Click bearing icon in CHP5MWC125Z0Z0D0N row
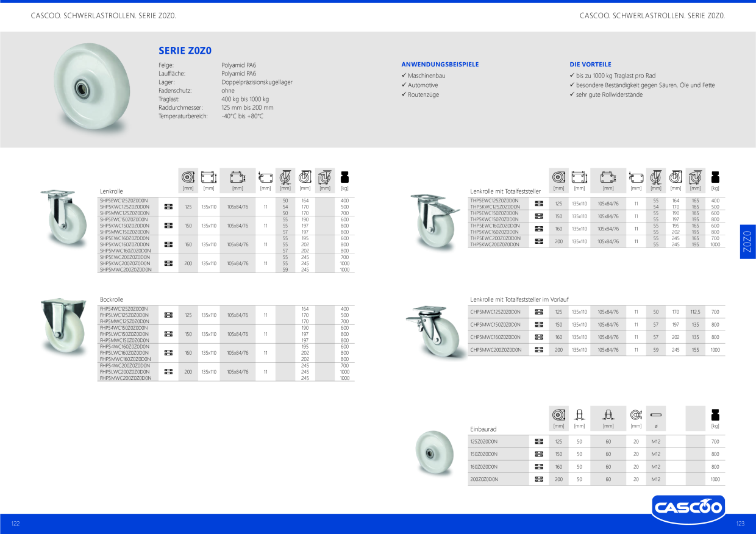The width and height of the screenshot is (756, 534). [539, 311]
